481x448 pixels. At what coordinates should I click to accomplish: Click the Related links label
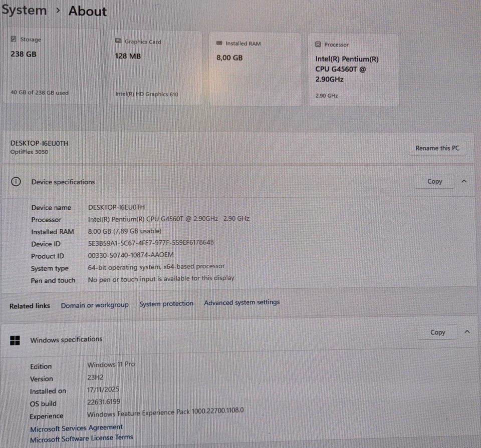point(30,306)
